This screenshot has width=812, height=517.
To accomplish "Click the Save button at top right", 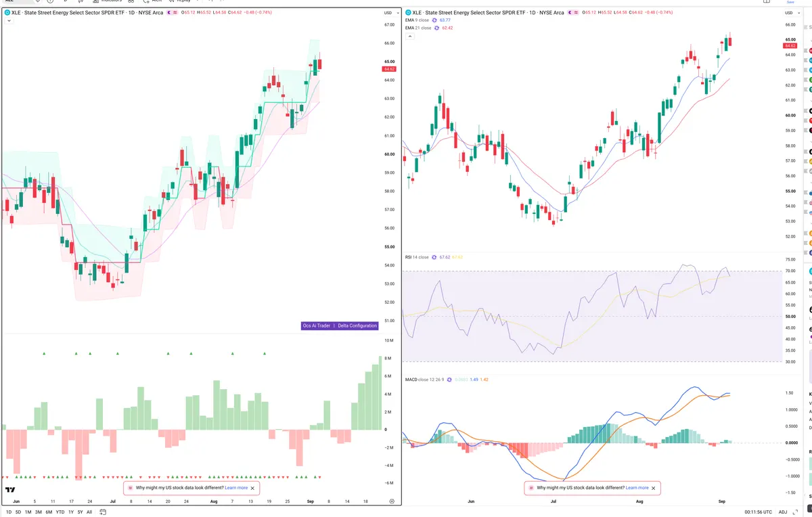I will 790,2.
